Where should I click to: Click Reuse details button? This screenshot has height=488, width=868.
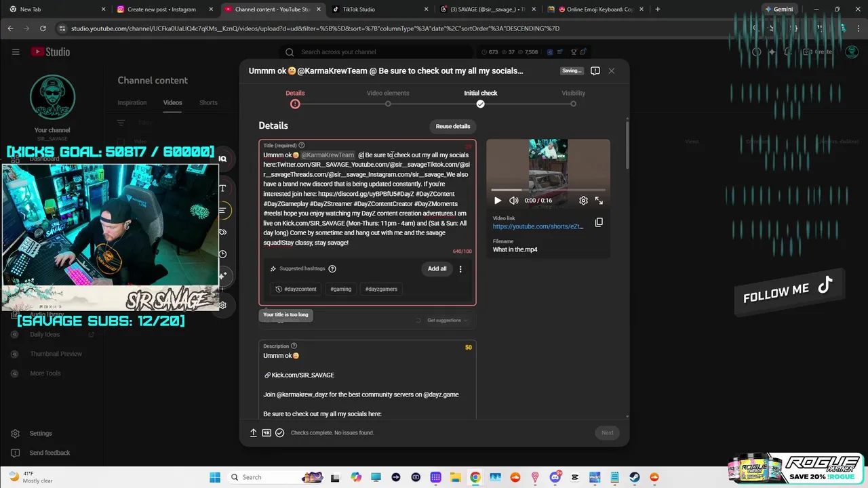point(452,126)
